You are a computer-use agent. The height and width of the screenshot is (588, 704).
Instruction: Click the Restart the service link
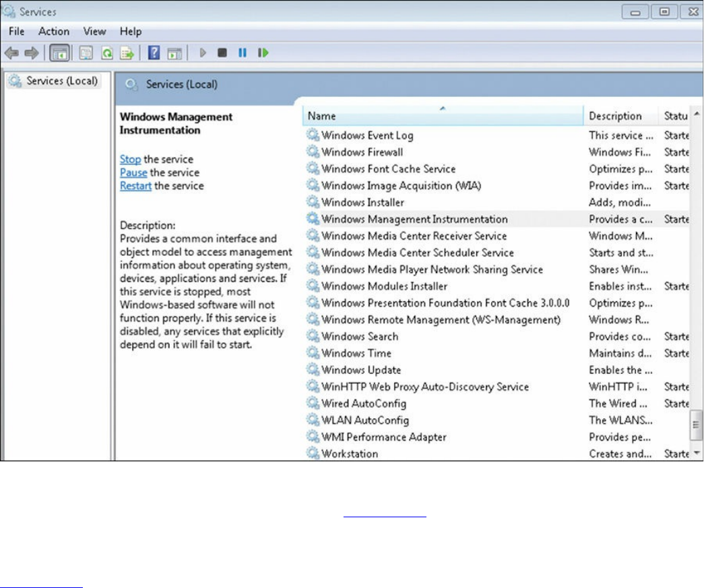[x=135, y=186]
